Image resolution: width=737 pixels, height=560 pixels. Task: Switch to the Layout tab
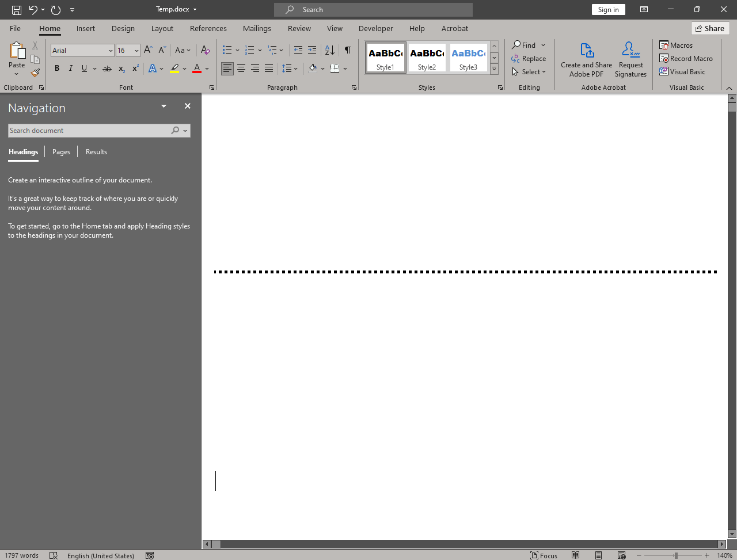pyautogui.click(x=162, y=28)
